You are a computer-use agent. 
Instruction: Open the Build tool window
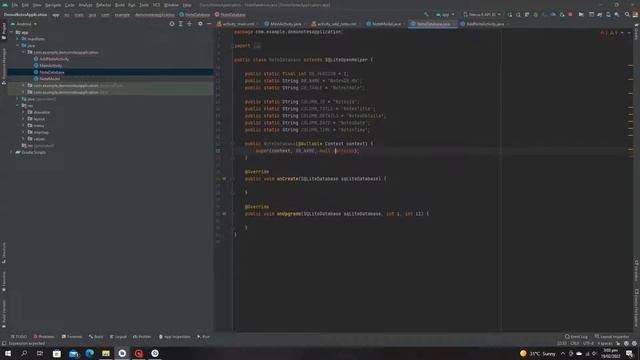click(x=96, y=337)
